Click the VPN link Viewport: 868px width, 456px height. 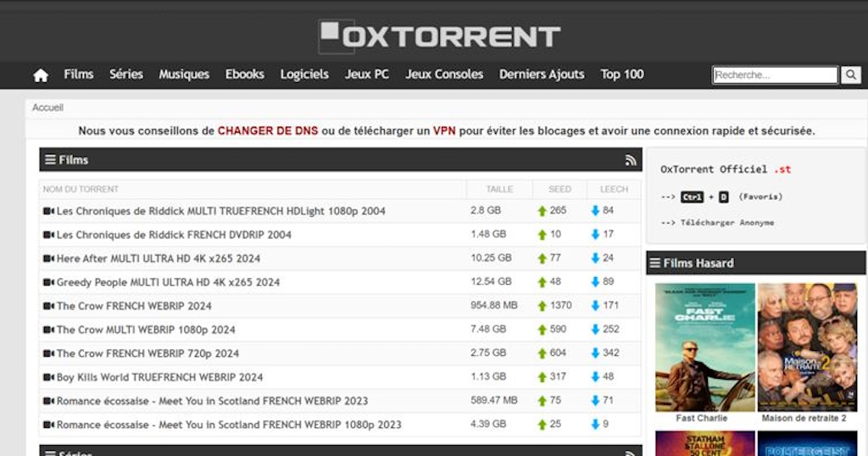pos(444,131)
